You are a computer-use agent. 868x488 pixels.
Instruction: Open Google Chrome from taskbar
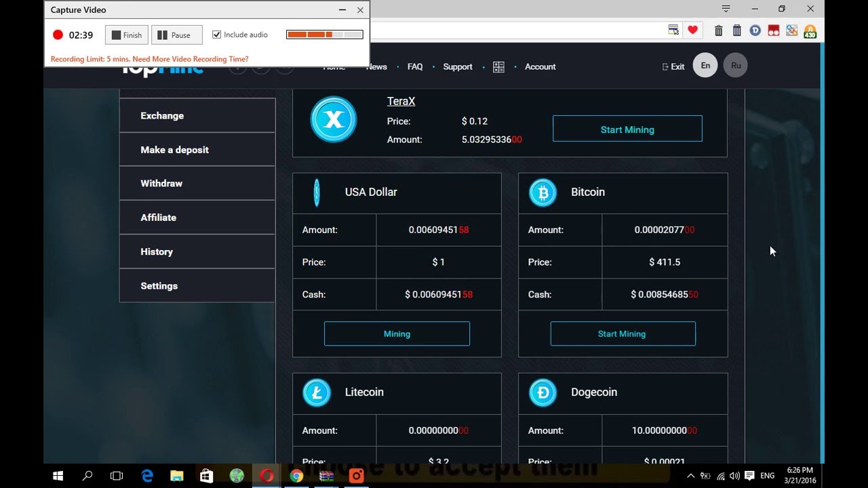(296, 476)
